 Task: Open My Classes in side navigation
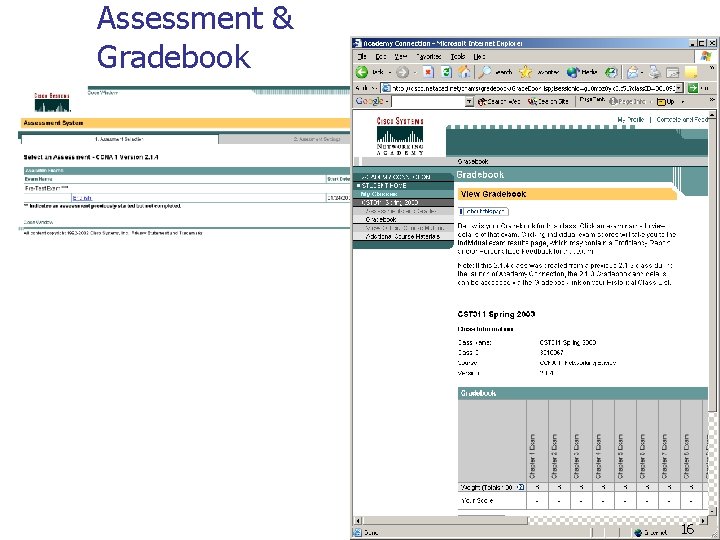(x=379, y=194)
